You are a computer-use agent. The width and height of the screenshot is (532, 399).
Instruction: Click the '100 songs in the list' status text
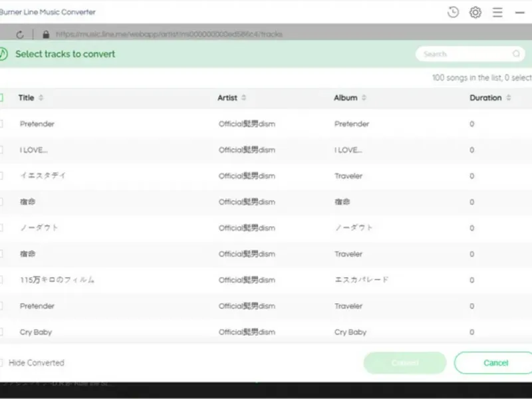[482, 78]
